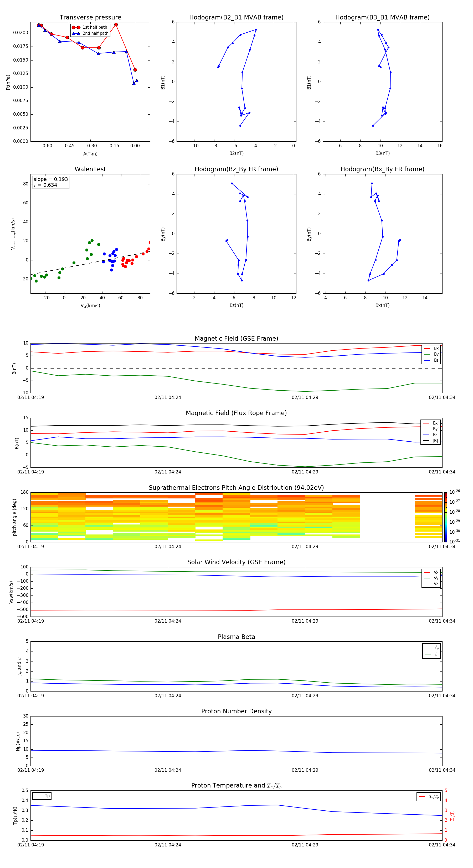Click the Suprathermal Electrons Pitch Angle Distribution title
This screenshot has width=473, height=868.
(236, 488)
